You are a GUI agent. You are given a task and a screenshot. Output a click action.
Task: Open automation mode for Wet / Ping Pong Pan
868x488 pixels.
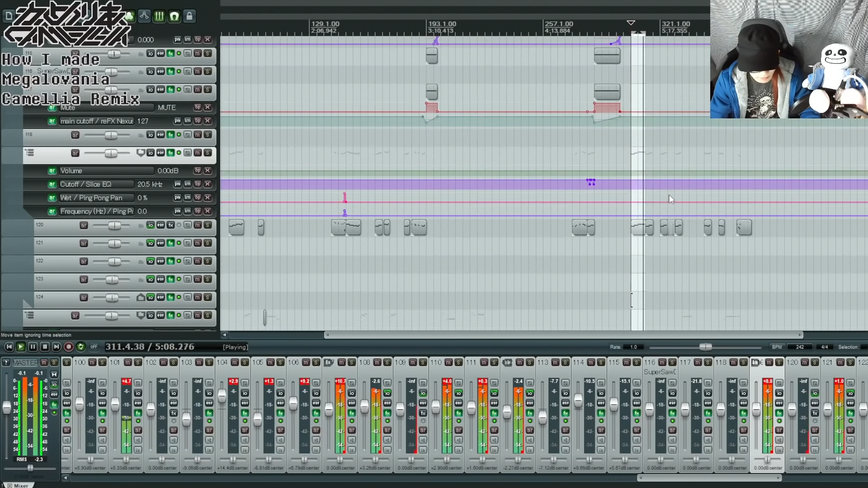52,198
